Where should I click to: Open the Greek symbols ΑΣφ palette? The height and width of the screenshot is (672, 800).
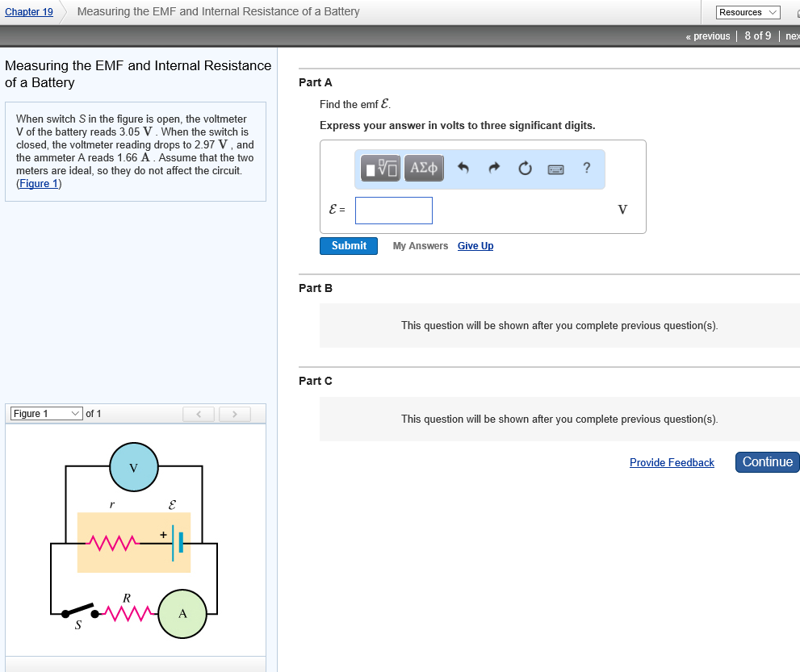click(423, 169)
